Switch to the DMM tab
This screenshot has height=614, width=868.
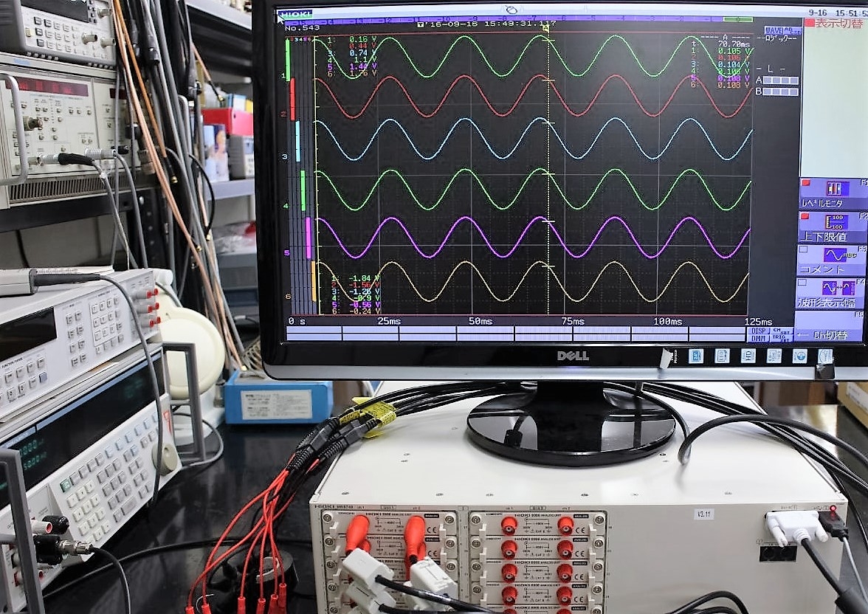[758, 338]
